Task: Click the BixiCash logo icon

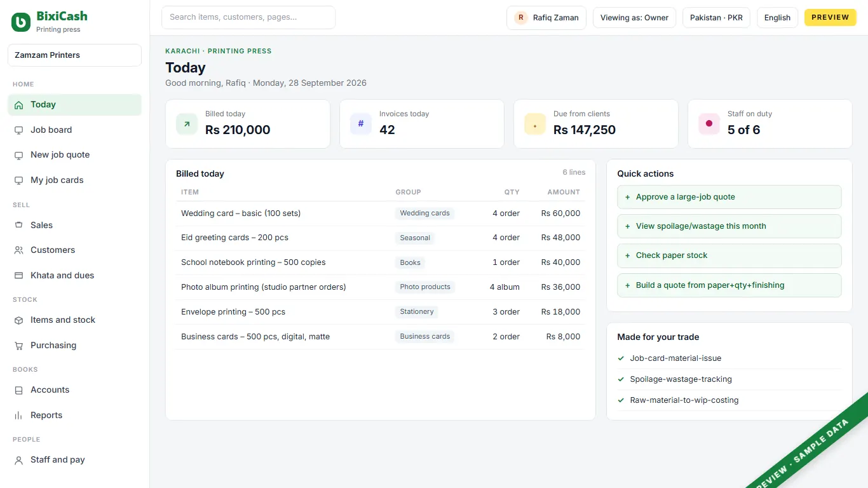Action: pos(21,22)
